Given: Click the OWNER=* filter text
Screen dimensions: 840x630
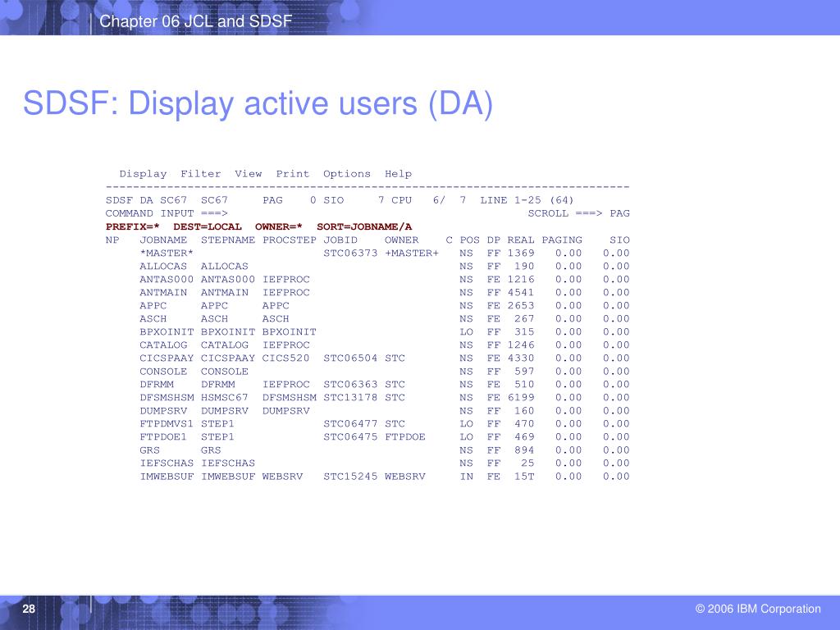Looking at the screenshot, I should (279, 226).
